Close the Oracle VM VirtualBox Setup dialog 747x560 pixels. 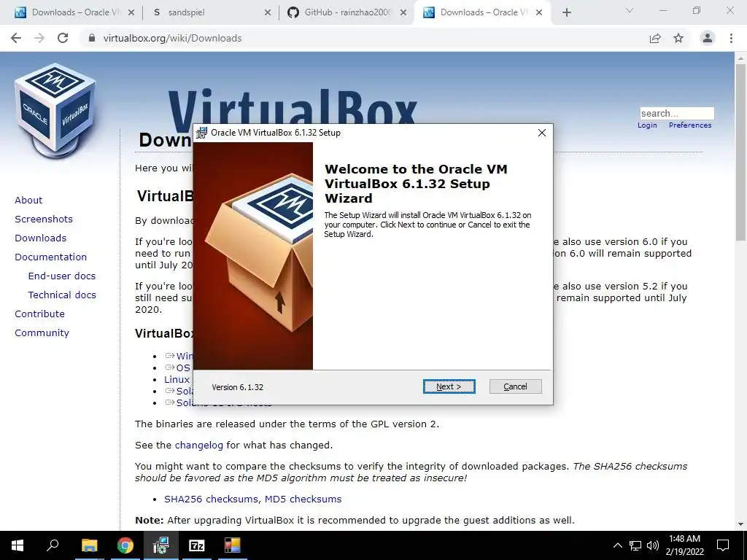coord(542,133)
